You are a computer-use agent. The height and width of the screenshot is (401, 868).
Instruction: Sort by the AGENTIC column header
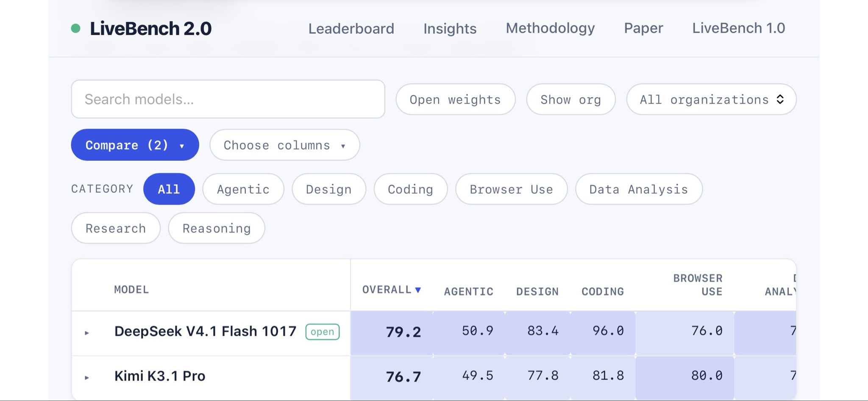468,291
